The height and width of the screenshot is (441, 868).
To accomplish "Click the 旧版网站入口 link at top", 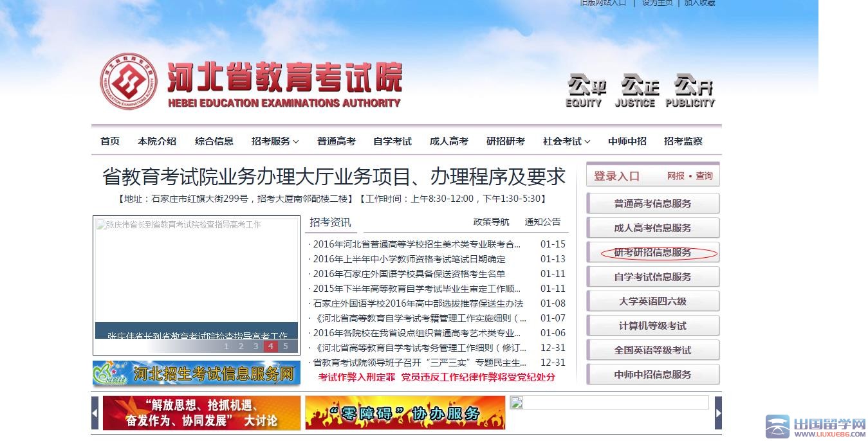I will point(603,3).
